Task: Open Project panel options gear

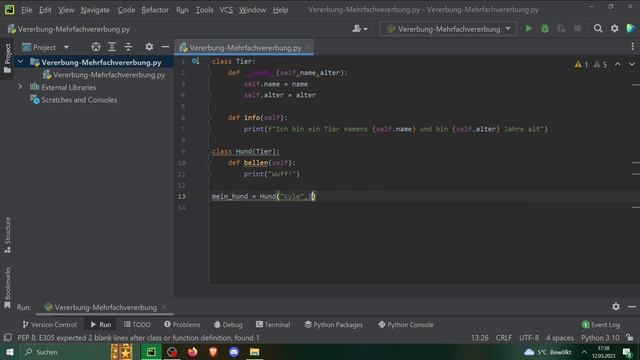Action: click(x=149, y=47)
